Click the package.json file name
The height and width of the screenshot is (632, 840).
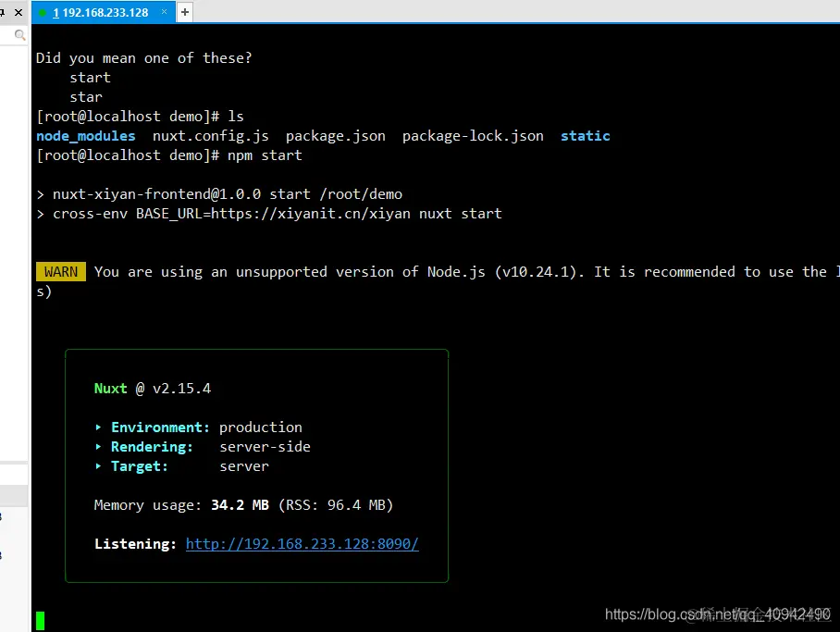[x=336, y=136]
